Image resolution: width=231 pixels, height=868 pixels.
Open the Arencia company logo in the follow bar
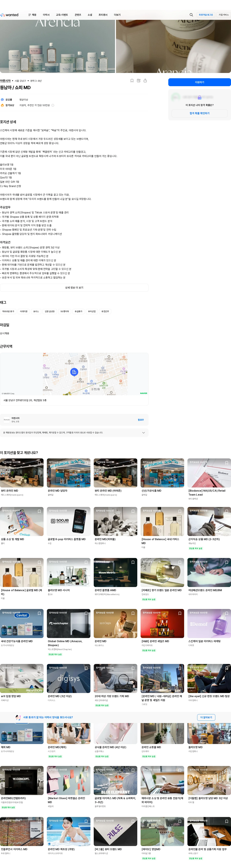coord(6,420)
